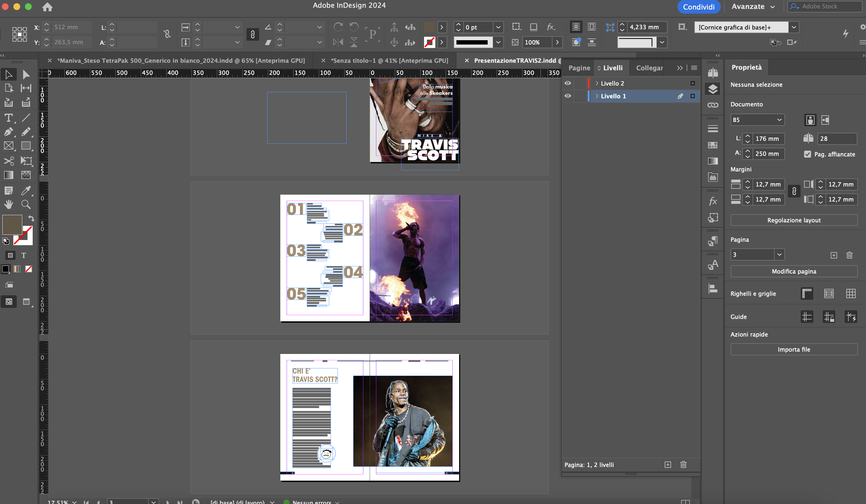Hide Livello 2 with eye icon
The height and width of the screenshot is (504, 866).
click(x=568, y=83)
